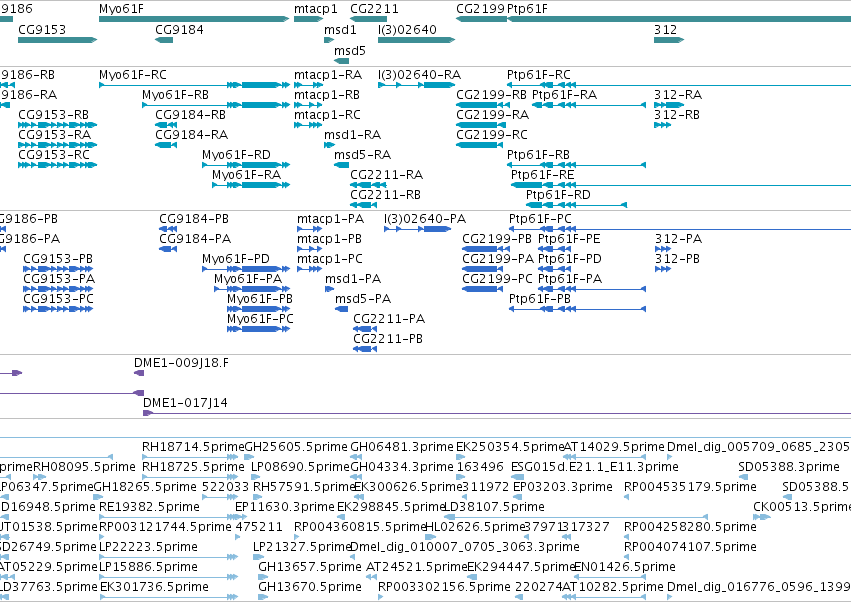Select the msd5-RA transcript
Viewport: 851px width, 602px height.
(341, 164)
